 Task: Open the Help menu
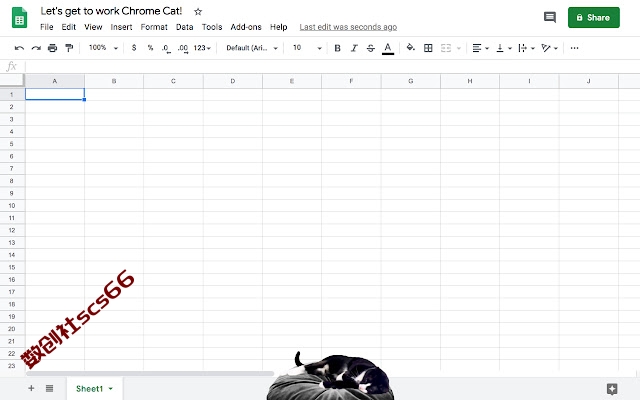pyautogui.click(x=278, y=27)
